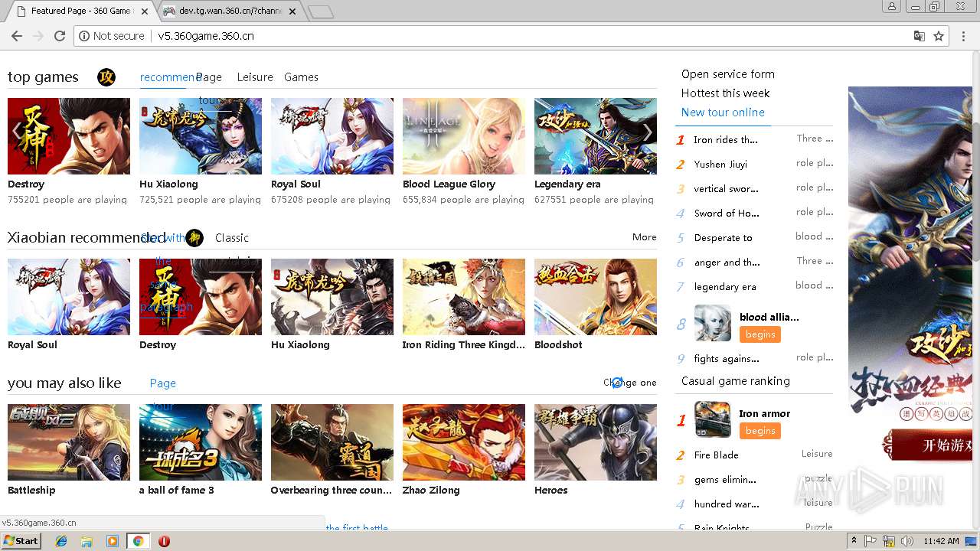The image size is (980, 551).
Task: Open Zhao Zilong game thumbnail
Action: click(464, 442)
